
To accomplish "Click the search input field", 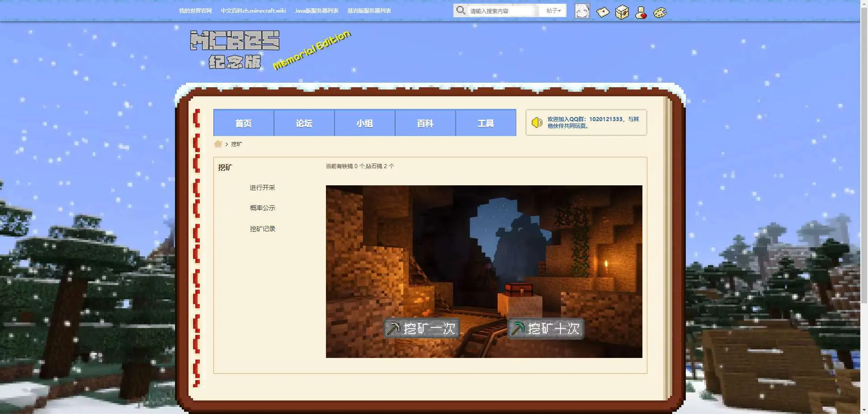I will pyautogui.click(x=502, y=11).
